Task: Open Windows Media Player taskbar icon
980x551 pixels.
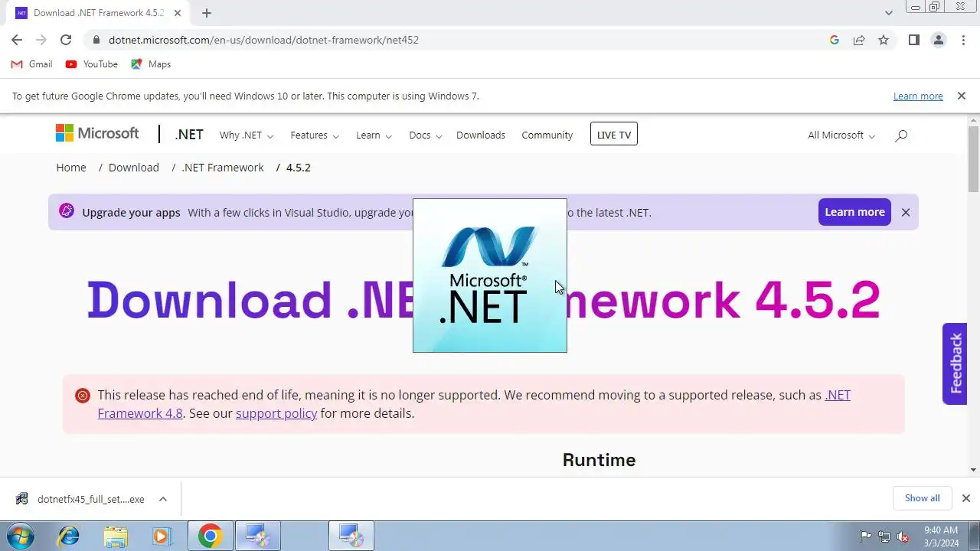Action: (x=162, y=536)
